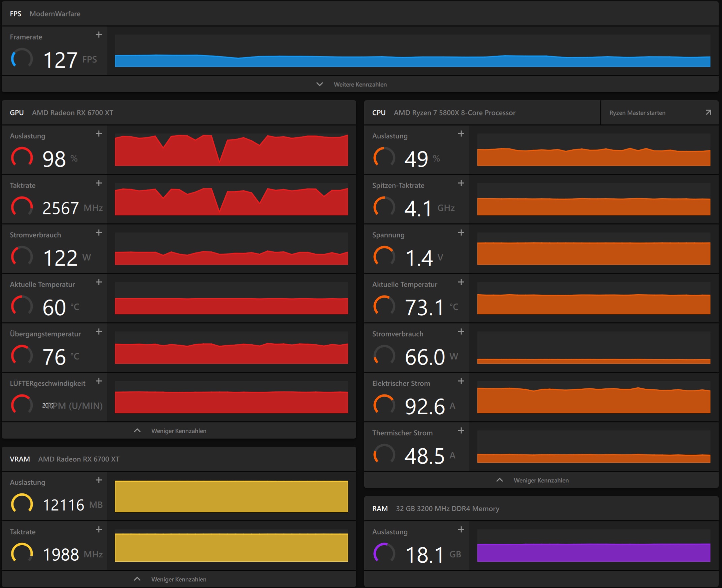Click the plus icon for CPU Spitzen-Taktrate

pos(461,183)
